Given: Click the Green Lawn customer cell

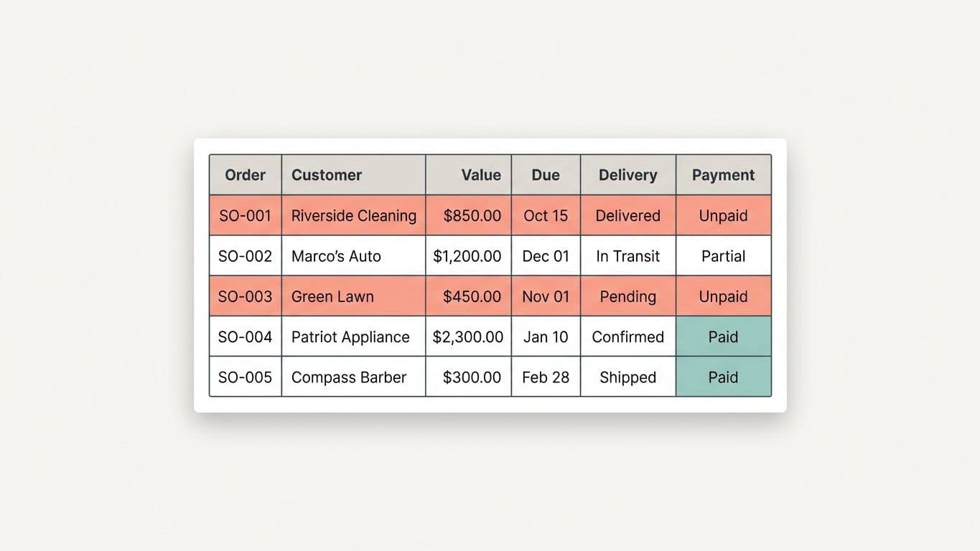Looking at the screenshot, I should coord(353,296).
